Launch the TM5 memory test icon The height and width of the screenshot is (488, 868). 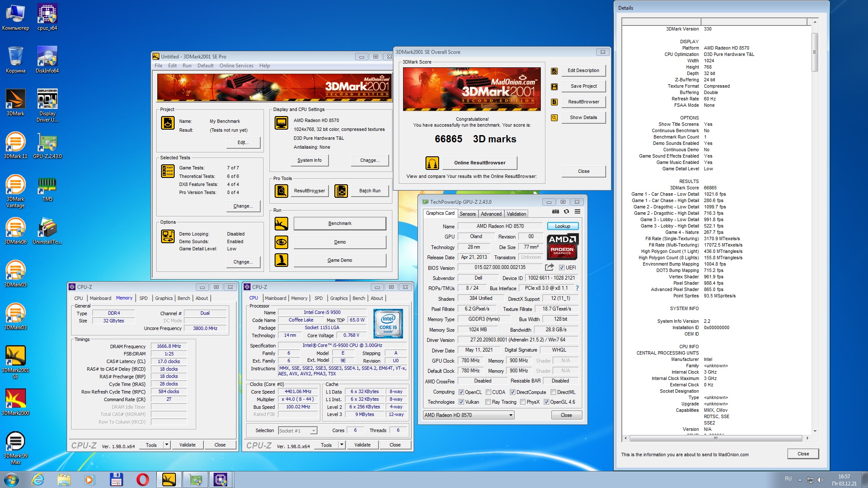47,188
